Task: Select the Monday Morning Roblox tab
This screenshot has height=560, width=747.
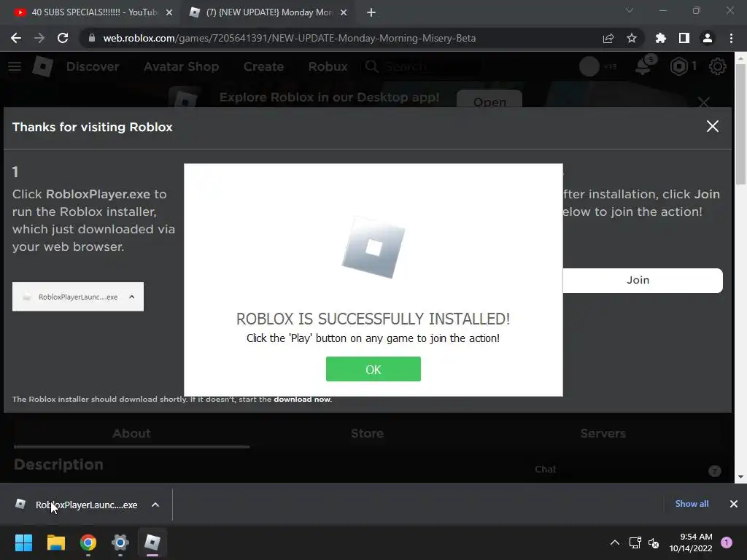Action: (x=269, y=12)
